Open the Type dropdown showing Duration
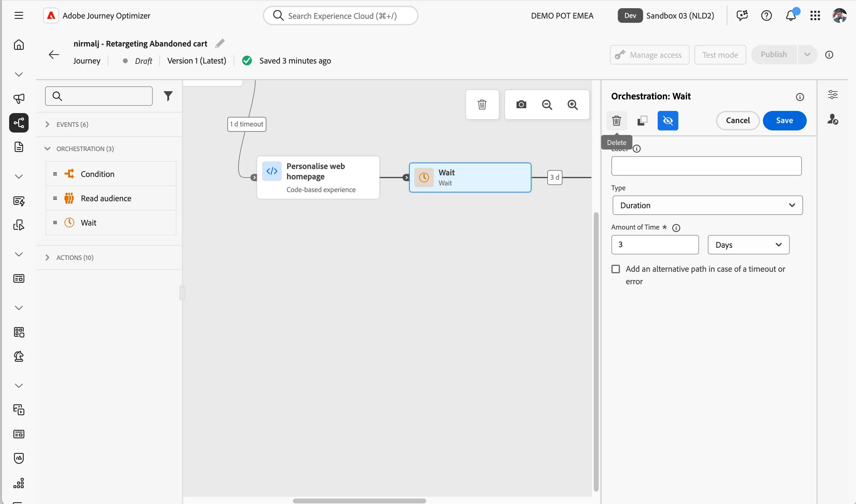856x504 pixels. point(708,205)
